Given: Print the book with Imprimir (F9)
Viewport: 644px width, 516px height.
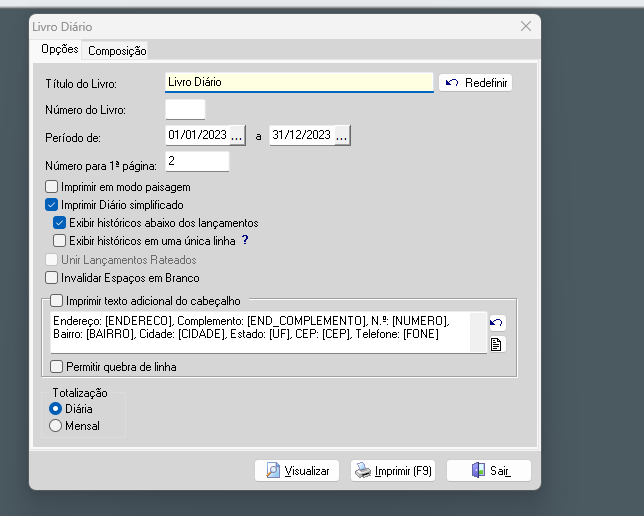Looking at the screenshot, I should 393,470.
